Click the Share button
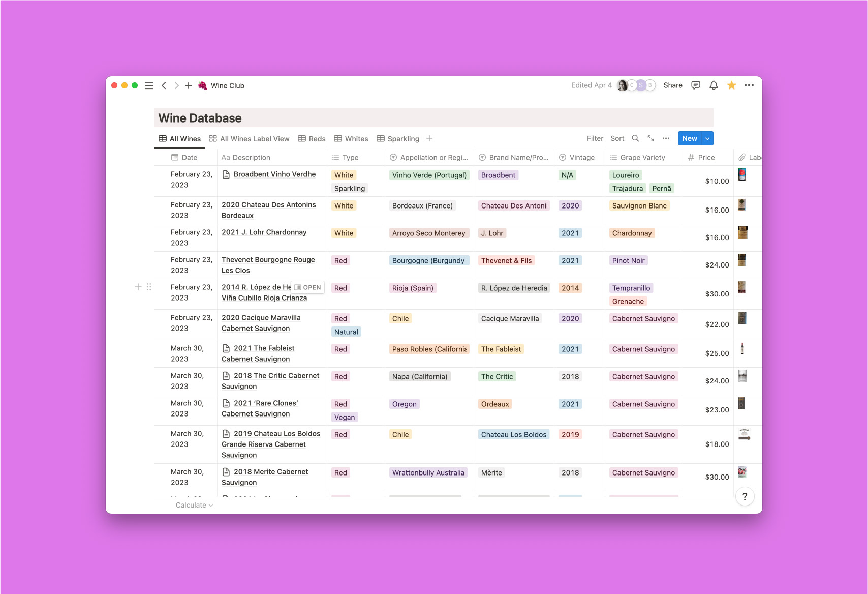 tap(672, 85)
